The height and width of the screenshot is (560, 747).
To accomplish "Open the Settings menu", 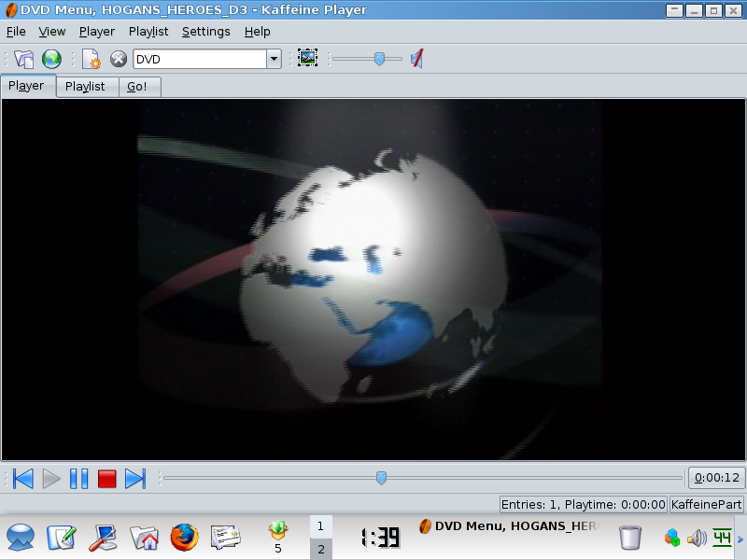I will [205, 31].
